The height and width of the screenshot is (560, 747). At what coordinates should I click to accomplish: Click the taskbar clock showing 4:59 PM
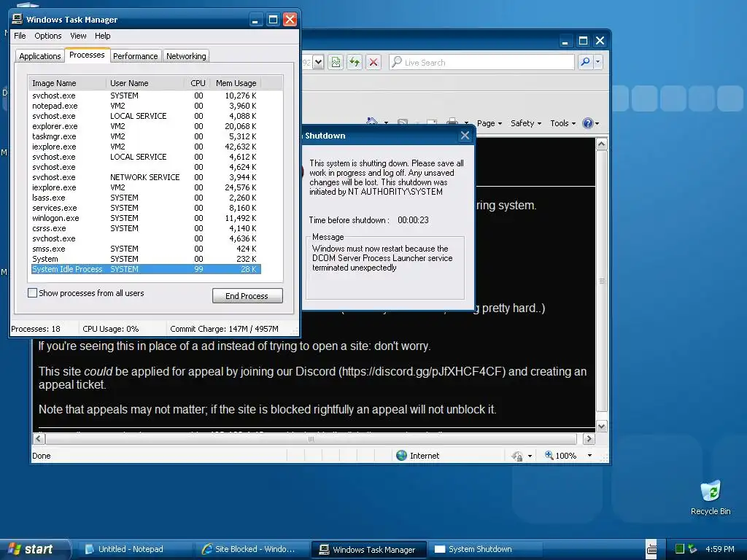719,549
